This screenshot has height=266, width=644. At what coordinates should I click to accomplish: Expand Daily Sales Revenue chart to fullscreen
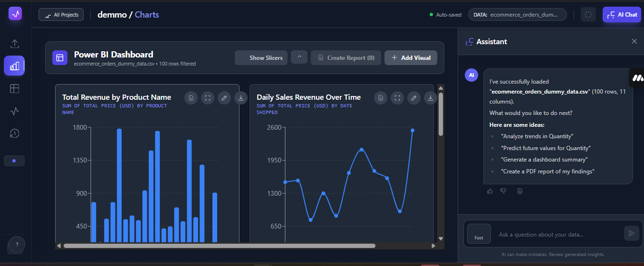pos(397,98)
